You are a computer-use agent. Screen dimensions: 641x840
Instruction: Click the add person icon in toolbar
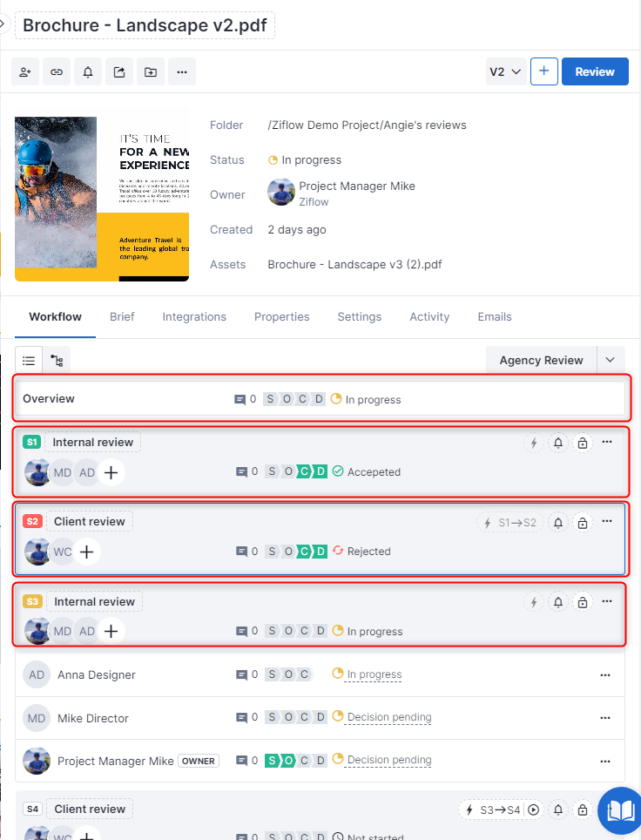tap(25, 72)
